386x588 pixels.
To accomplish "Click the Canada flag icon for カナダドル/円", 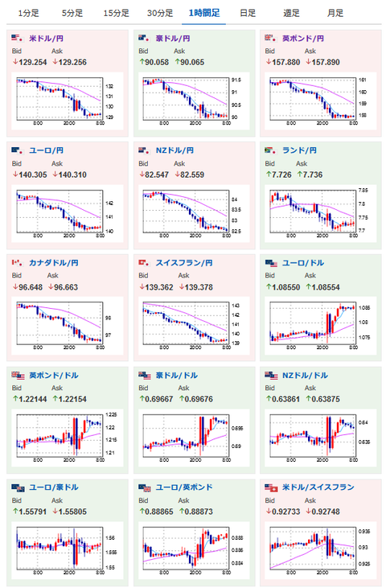I will point(17,262).
